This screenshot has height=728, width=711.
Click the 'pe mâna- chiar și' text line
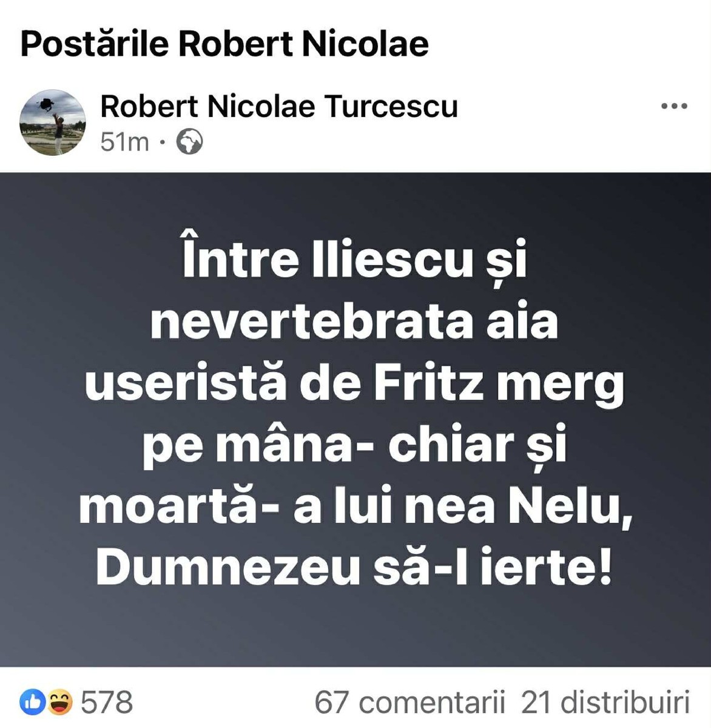[x=354, y=446]
